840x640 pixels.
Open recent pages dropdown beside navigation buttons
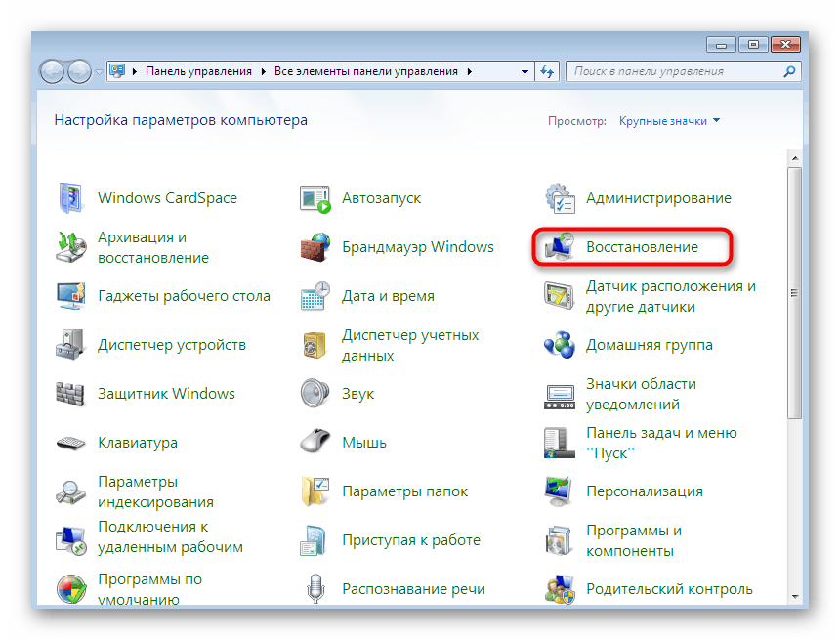pos(99,72)
